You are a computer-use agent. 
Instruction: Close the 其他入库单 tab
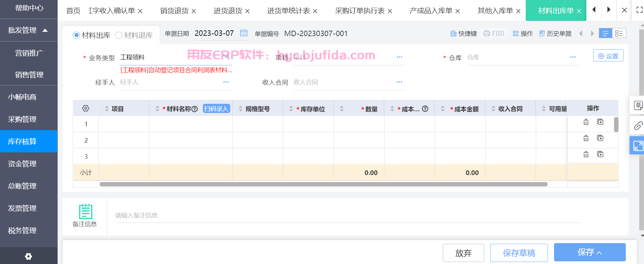[518, 11]
